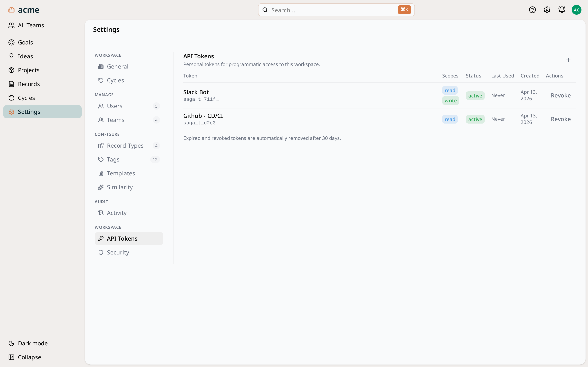Click the acme logo icon
The height and width of the screenshot is (367, 588).
click(x=11, y=10)
